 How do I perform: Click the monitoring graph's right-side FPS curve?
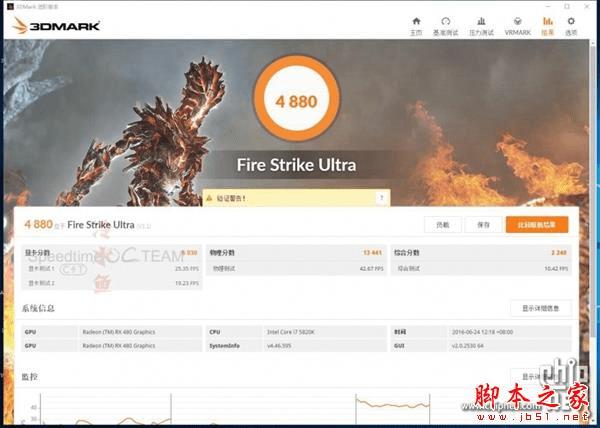393,404
